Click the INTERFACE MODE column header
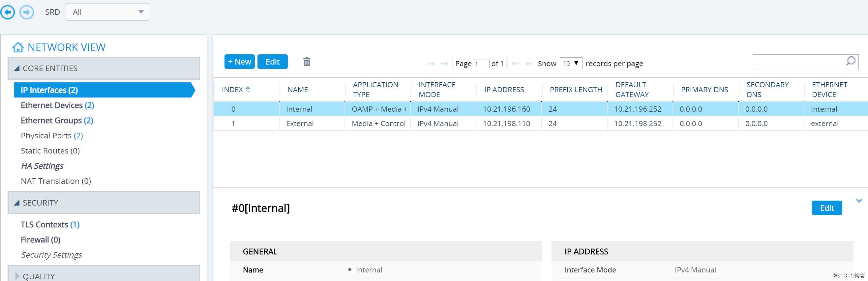 point(437,90)
